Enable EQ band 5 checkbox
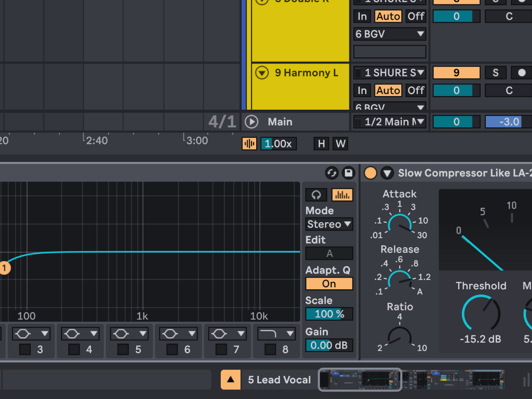Image resolution: width=532 pixels, height=399 pixels. pos(123,349)
